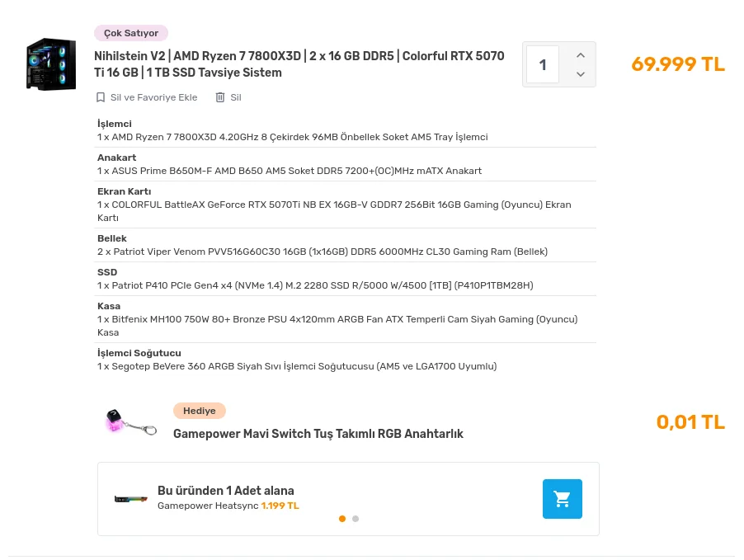Click the Patriot P410 PCIe Gen4 SSD line
744x560 pixels.
tap(315, 285)
